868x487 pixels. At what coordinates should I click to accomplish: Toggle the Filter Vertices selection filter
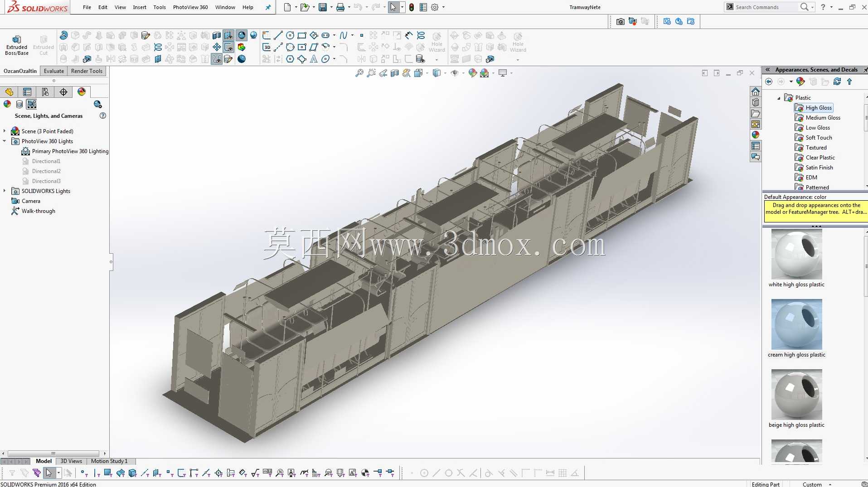[x=84, y=473]
